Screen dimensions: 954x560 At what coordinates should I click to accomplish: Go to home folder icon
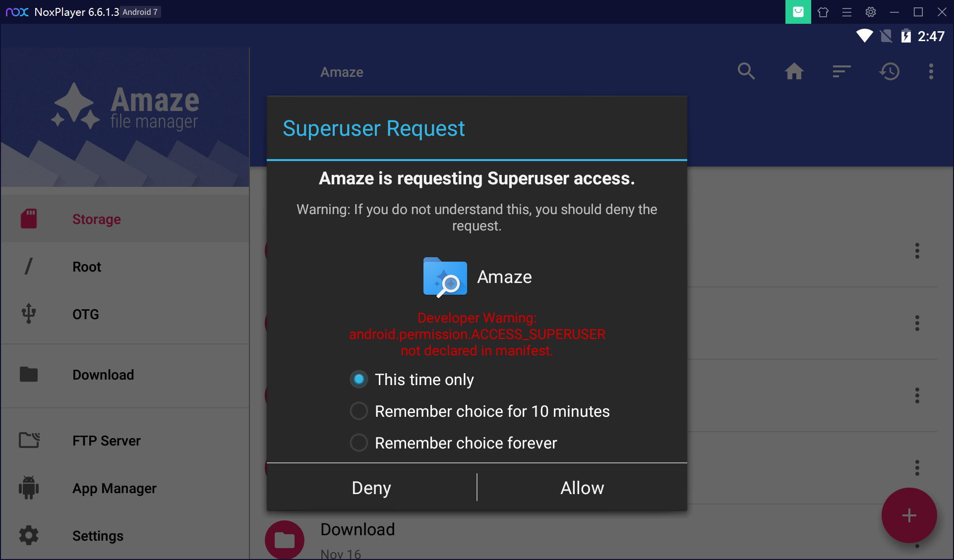coord(794,71)
